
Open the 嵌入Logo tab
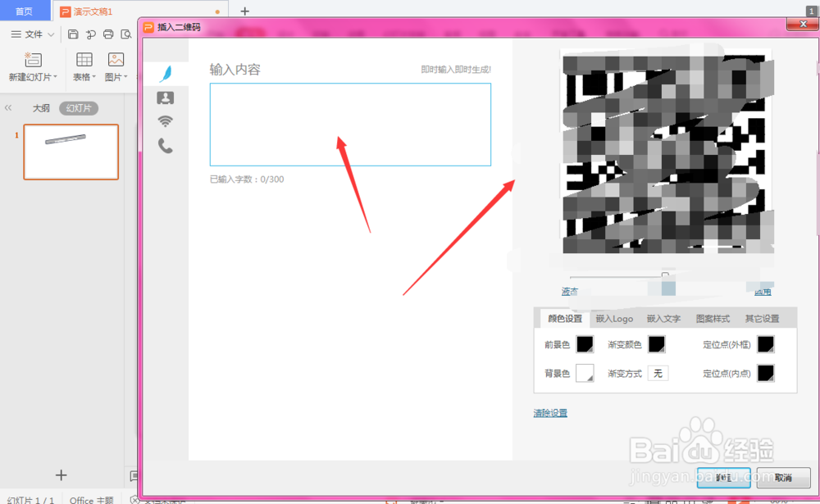(614, 319)
